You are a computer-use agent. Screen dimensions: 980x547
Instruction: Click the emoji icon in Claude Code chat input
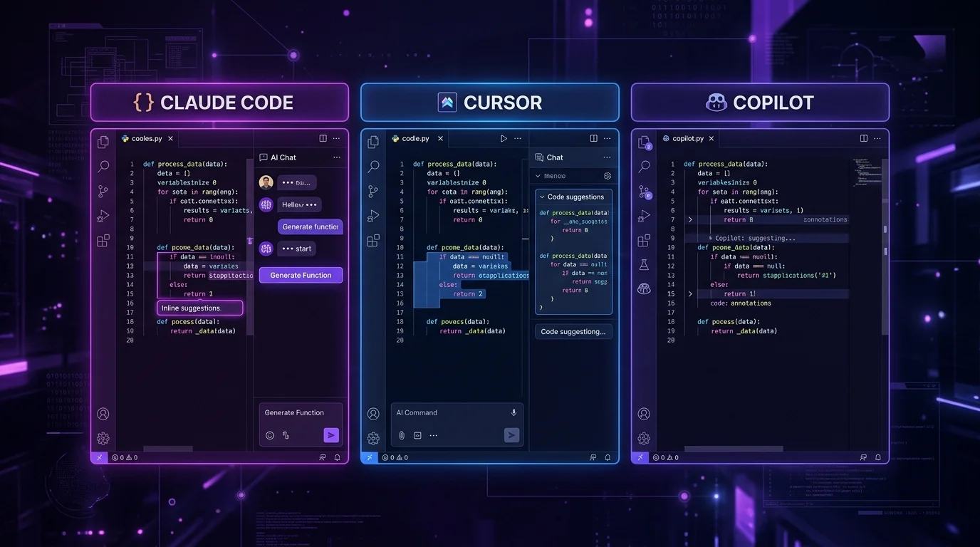pyautogui.click(x=270, y=435)
